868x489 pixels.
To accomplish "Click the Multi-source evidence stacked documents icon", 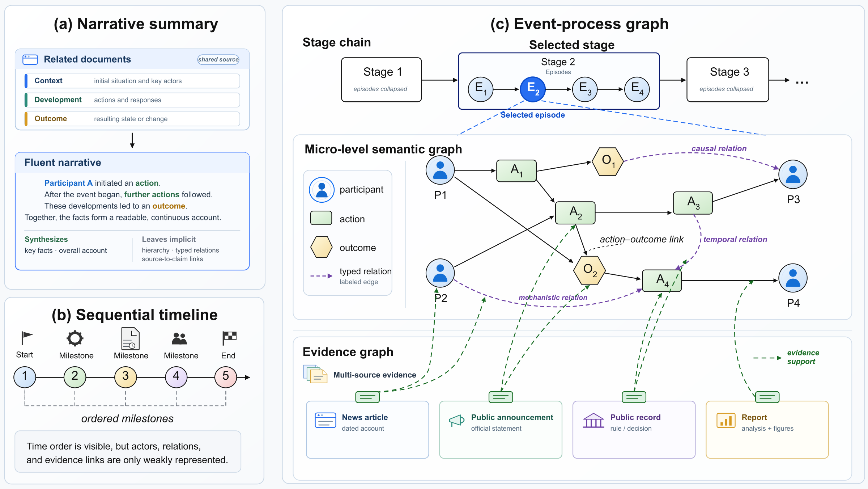I will point(315,374).
